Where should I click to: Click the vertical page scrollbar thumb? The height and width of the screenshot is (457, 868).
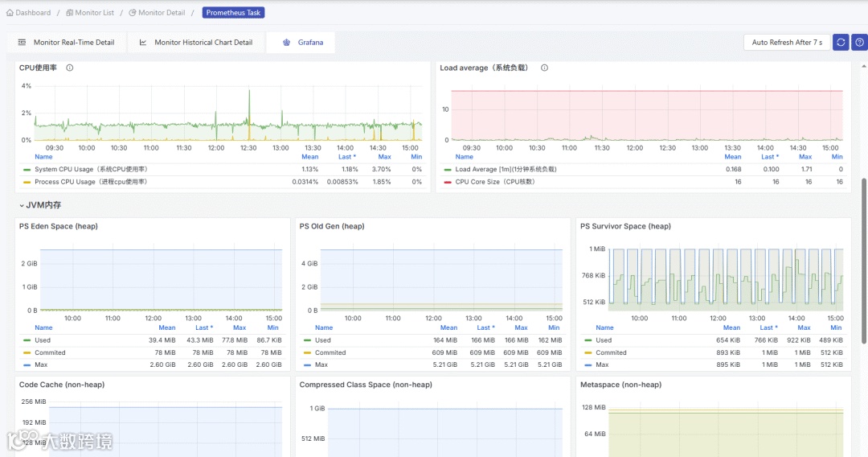tap(863, 261)
